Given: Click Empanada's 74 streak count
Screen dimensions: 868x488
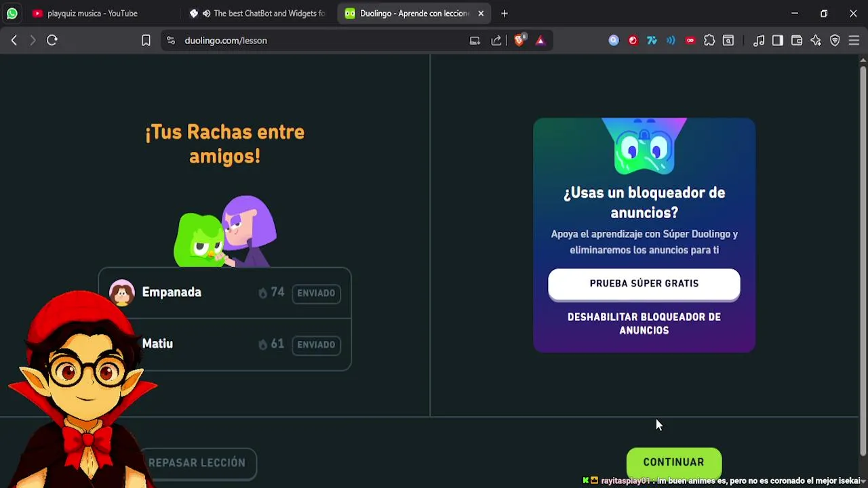Looking at the screenshot, I should coord(271,293).
